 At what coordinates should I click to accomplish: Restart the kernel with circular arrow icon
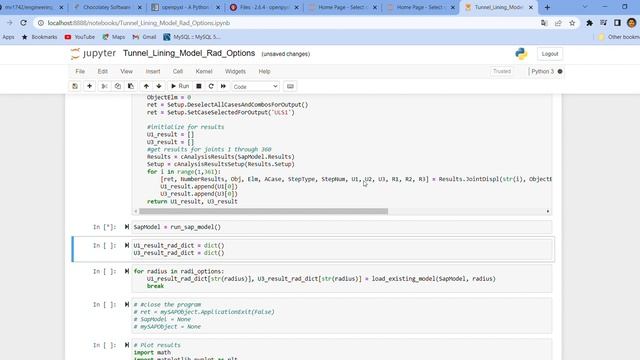click(x=211, y=86)
